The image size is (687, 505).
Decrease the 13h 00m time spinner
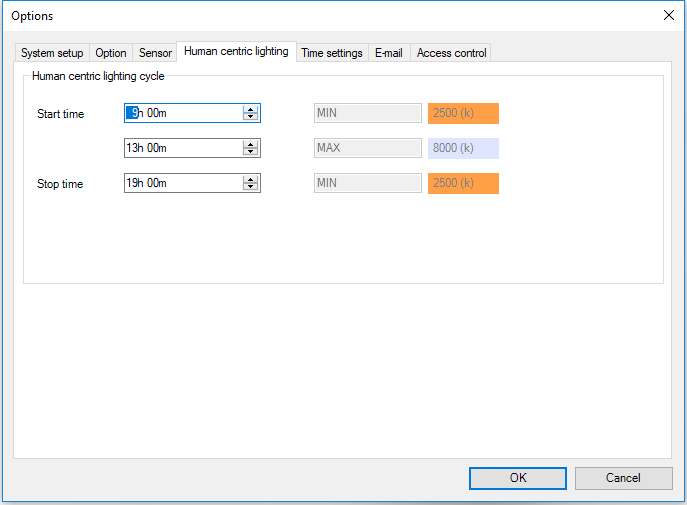click(251, 152)
